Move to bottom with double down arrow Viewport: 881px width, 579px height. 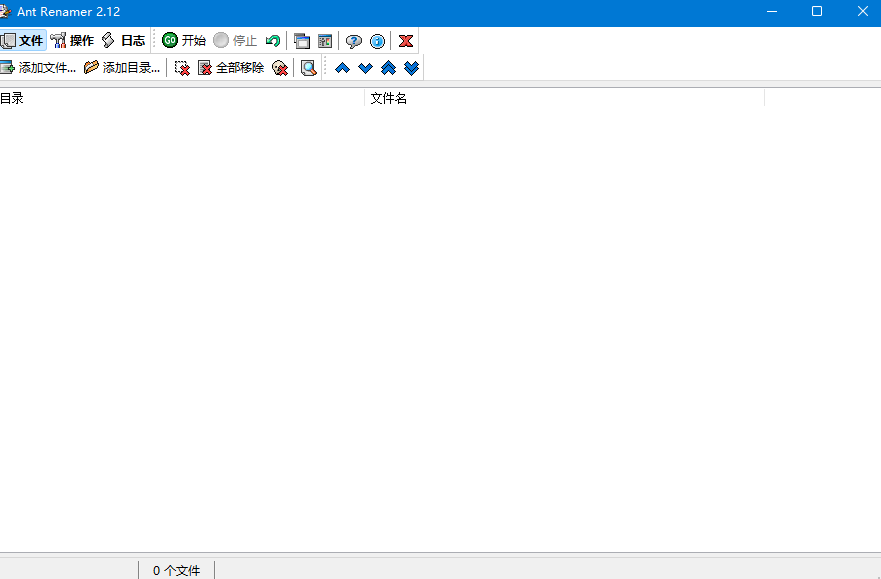click(x=411, y=68)
